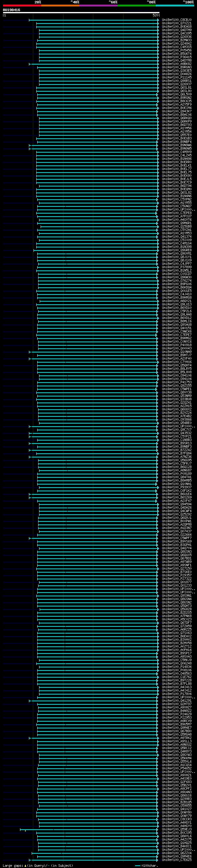Select label UniRef100_A7NZ36
The width and height of the screenshot is (197, 868).
[x=177, y=457]
